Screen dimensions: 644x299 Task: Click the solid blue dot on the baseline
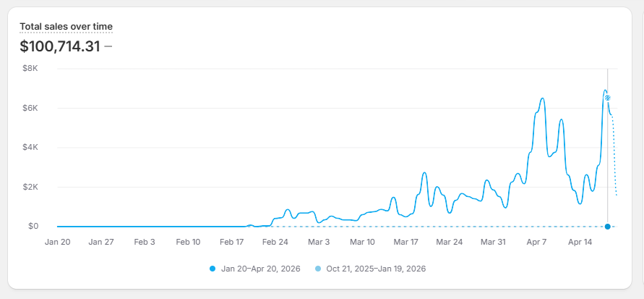click(607, 227)
